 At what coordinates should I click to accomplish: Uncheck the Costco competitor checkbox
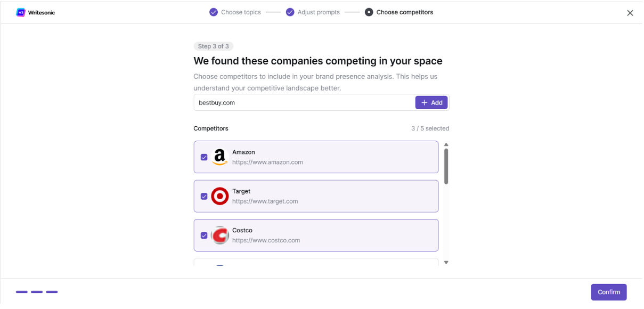(204, 235)
